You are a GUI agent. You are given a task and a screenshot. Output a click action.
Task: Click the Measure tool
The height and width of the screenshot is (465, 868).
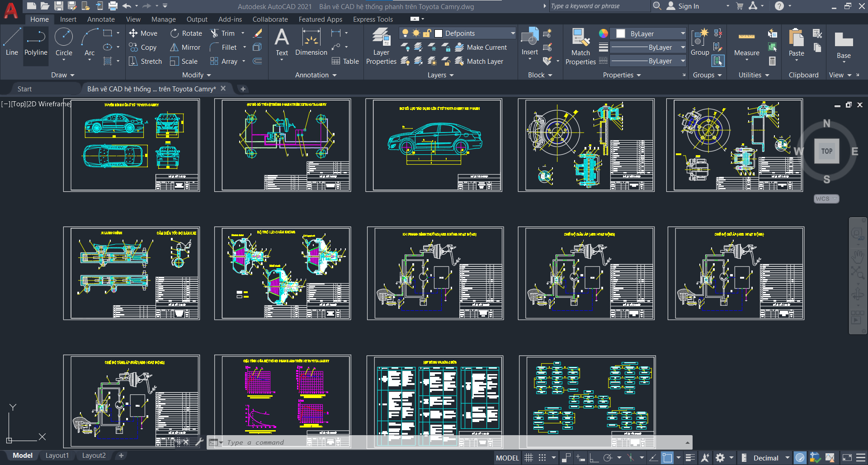point(746,44)
